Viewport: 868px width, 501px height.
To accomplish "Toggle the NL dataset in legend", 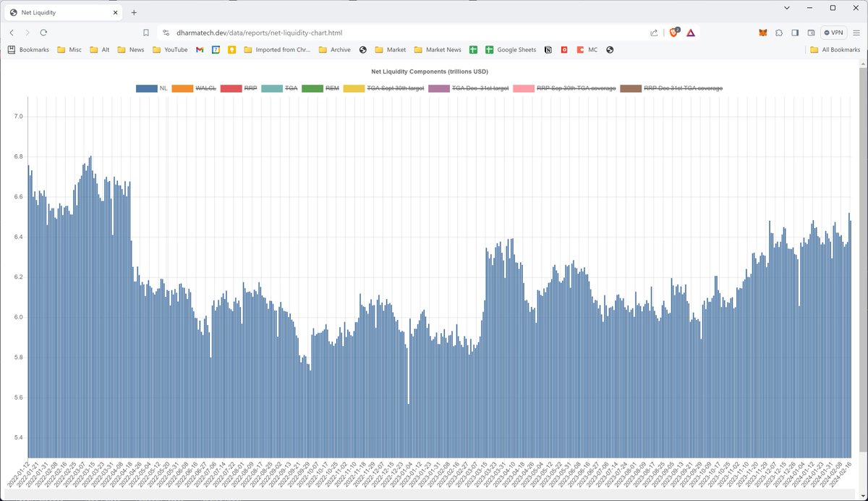I will pos(152,88).
